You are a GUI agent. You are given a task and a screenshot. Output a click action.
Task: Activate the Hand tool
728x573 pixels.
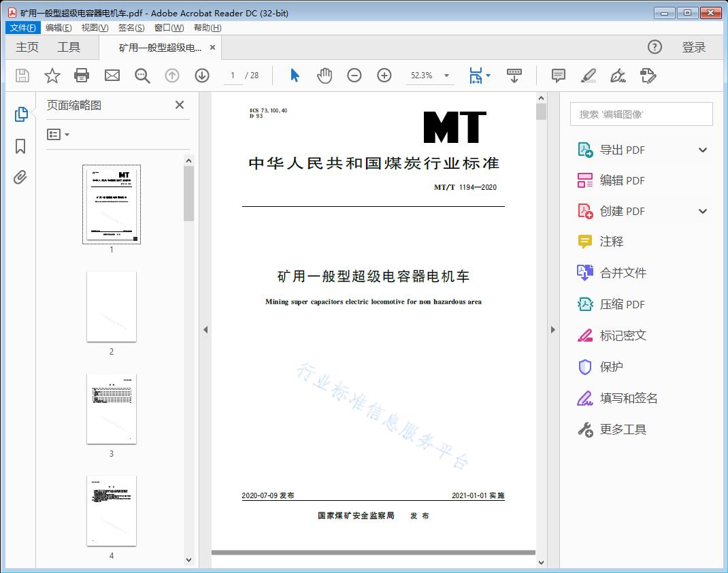click(x=325, y=76)
